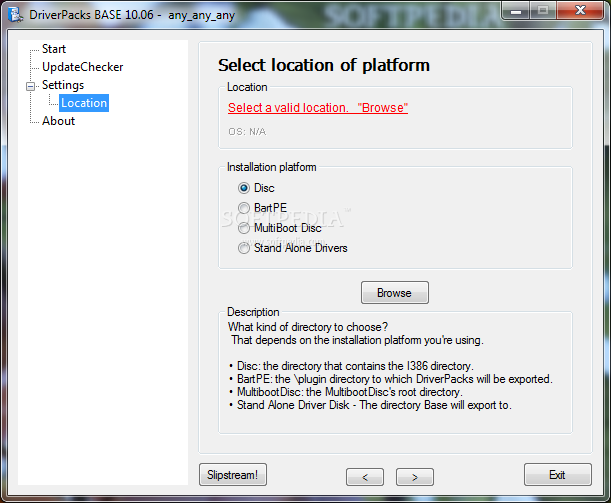
Task: Select the Location tree item
Action: click(x=84, y=103)
